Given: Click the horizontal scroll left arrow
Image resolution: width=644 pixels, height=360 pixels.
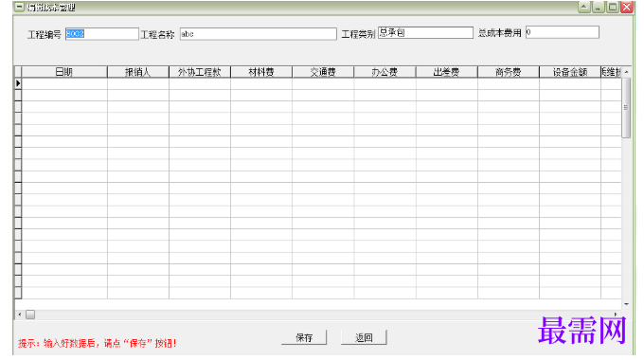Looking at the screenshot, I should tap(19, 315).
